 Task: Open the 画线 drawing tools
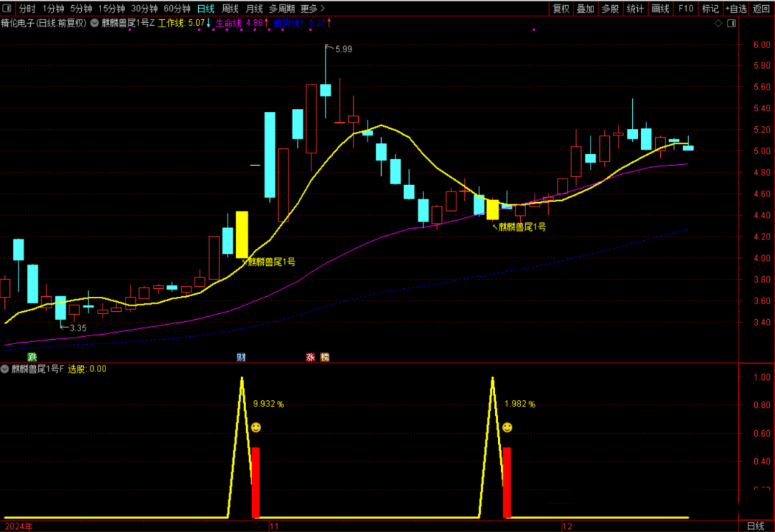[x=659, y=9]
